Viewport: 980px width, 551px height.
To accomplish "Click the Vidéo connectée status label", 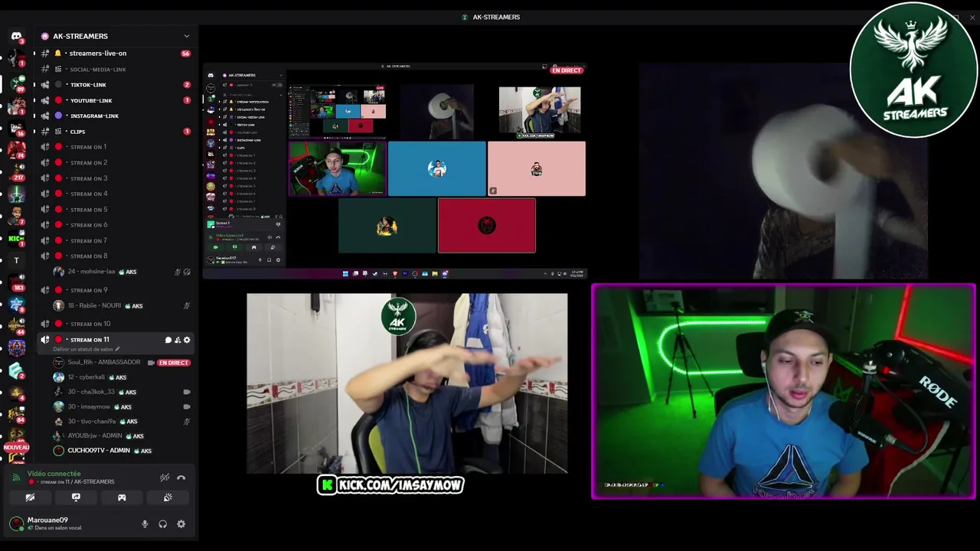I will pos(54,474).
